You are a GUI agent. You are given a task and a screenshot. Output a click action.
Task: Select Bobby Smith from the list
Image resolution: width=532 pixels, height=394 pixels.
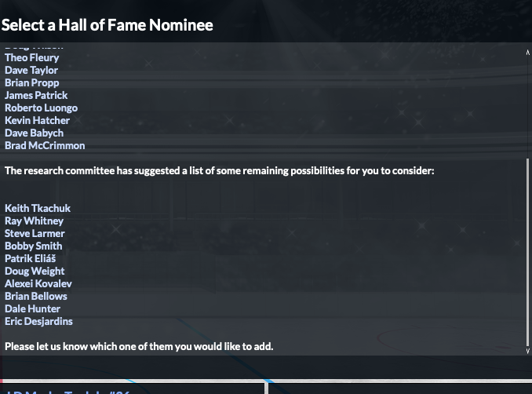pos(33,246)
